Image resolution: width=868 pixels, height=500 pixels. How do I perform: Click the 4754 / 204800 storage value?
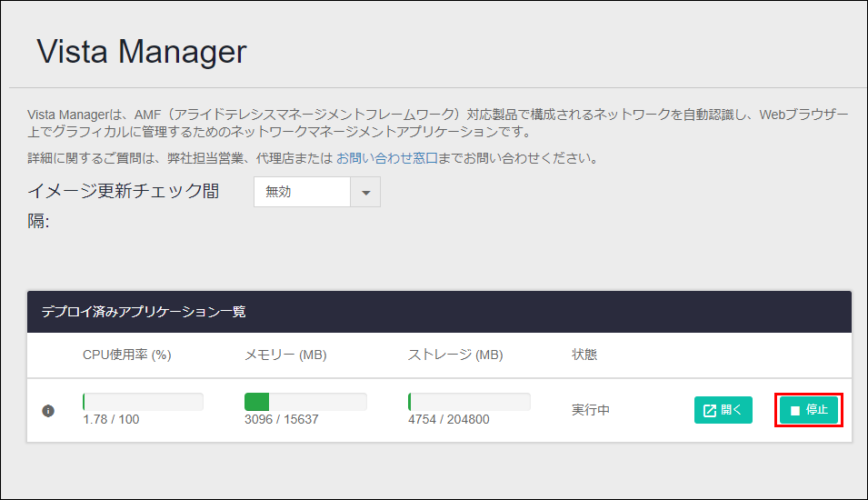pyautogui.click(x=448, y=419)
